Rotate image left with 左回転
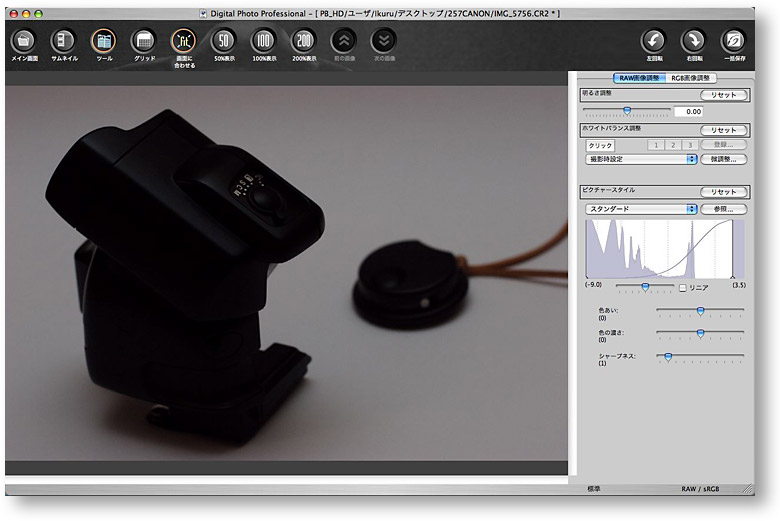780x521 pixels. pos(653,41)
